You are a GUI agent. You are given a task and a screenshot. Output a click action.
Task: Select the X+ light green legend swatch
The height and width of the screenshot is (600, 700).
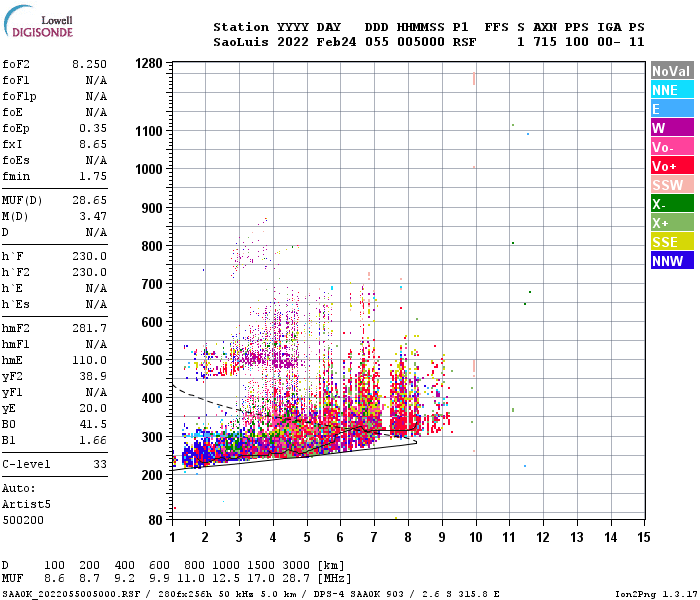(672, 223)
